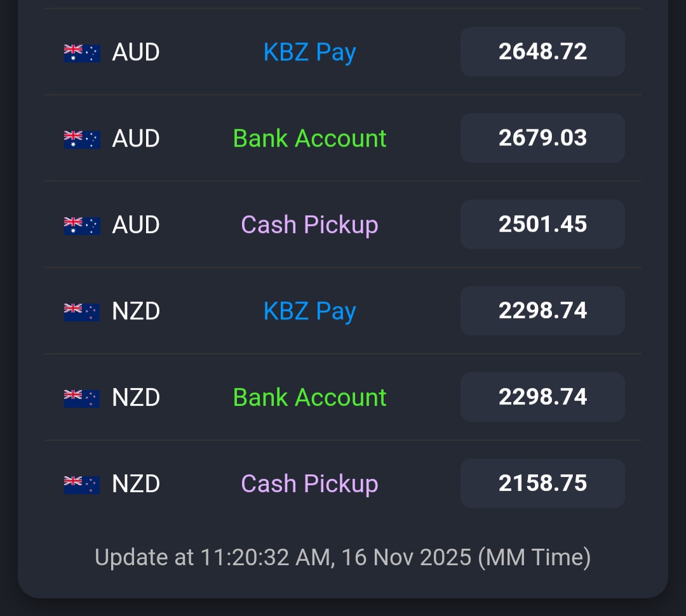Choose Cash Pickup for AUD
The height and width of the screenshot is (616, 686).
pyautogui.click(x=309, y=225)
